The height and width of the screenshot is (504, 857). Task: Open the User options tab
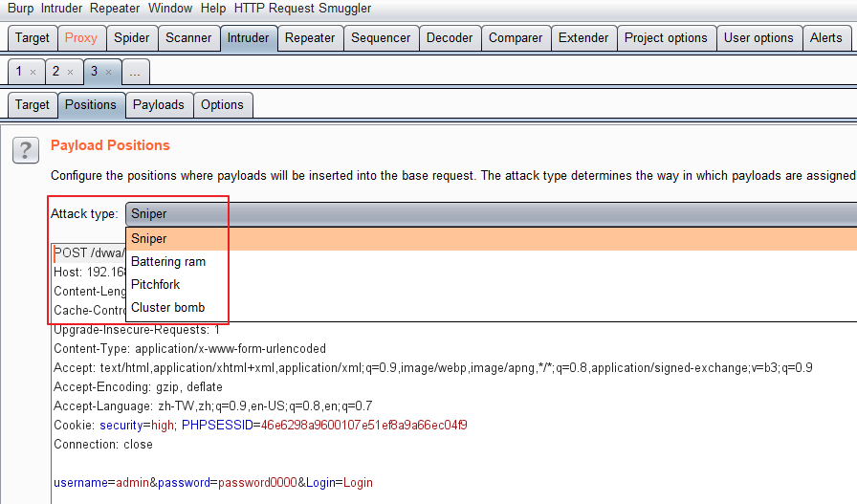(x=758, y=37)
